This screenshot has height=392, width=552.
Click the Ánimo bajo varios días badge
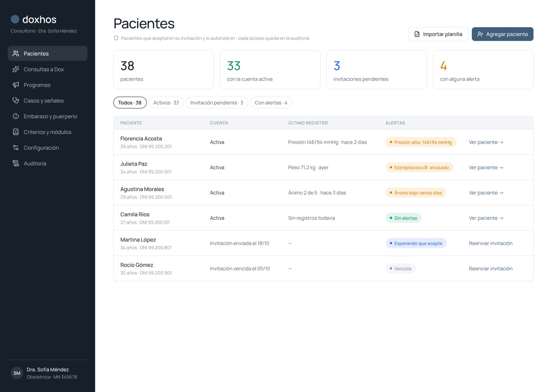(416, 193)
